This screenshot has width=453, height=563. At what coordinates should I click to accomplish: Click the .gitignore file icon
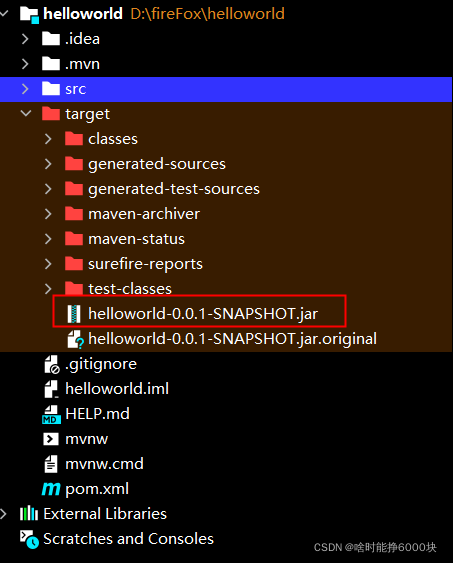coord(52,364)
